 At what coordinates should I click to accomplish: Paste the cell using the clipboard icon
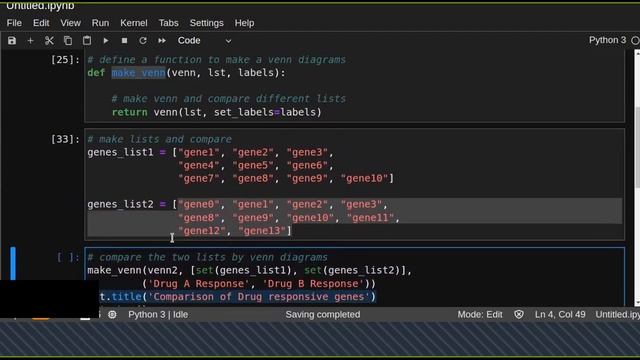click(87, 40)
